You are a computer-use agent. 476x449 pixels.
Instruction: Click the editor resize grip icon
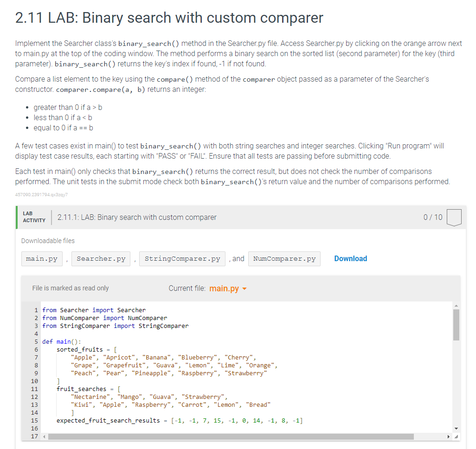tap(456, 436)
